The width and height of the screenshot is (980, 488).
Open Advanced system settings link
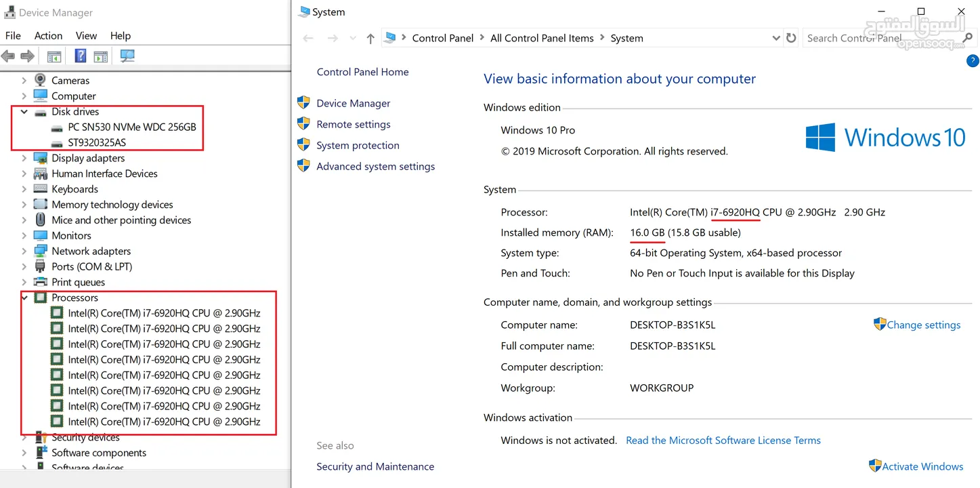click(x=376, y=166)
